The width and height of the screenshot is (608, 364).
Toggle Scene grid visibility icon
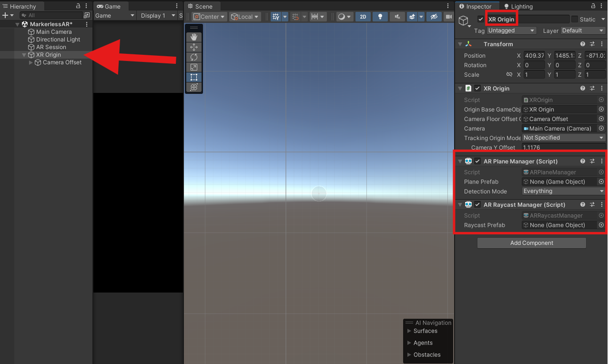point(276,17)
